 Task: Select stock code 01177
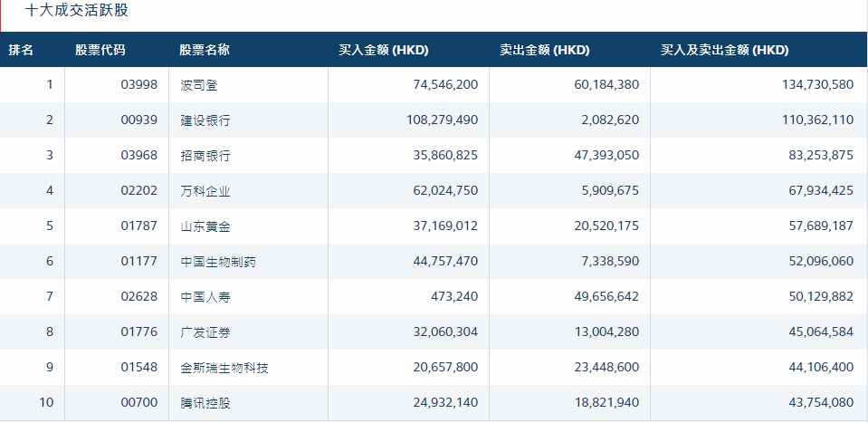pos(139,262)
